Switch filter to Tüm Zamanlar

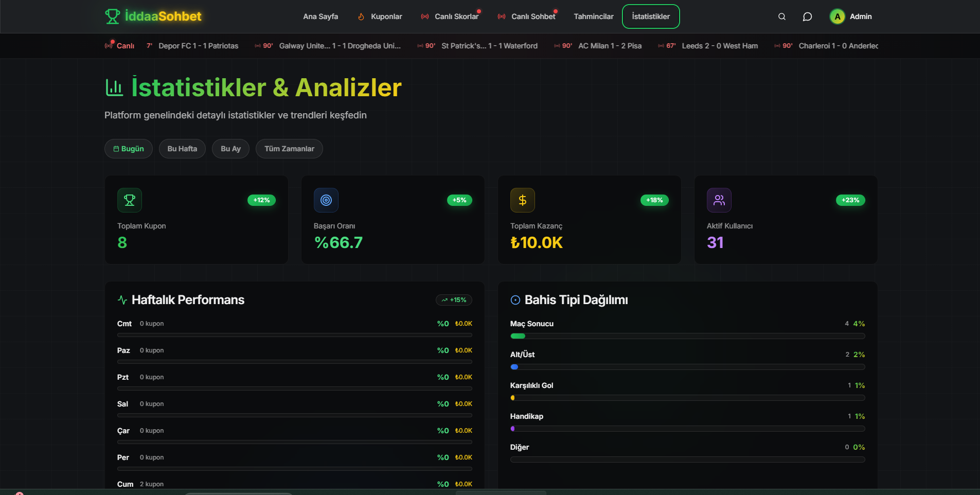289,149
